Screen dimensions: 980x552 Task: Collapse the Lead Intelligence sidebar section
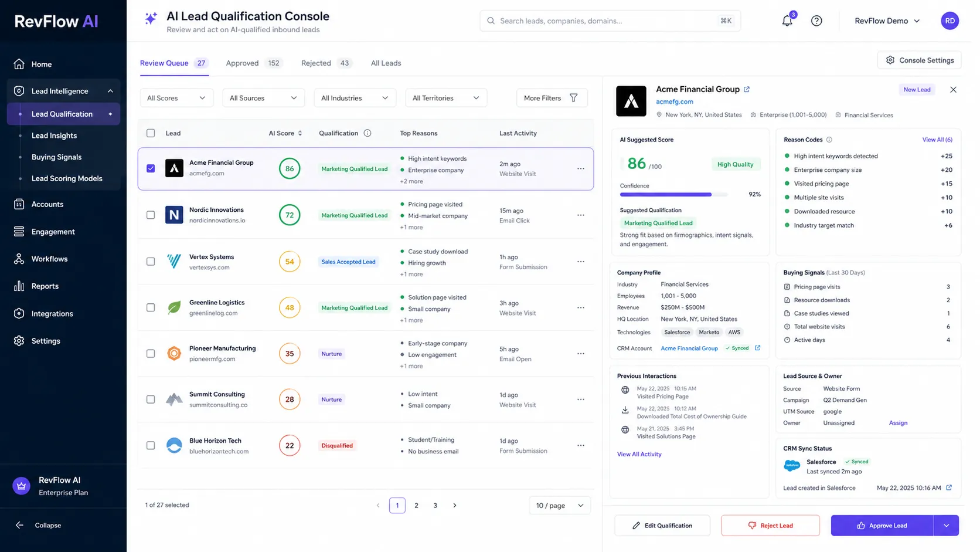point(110,91)
